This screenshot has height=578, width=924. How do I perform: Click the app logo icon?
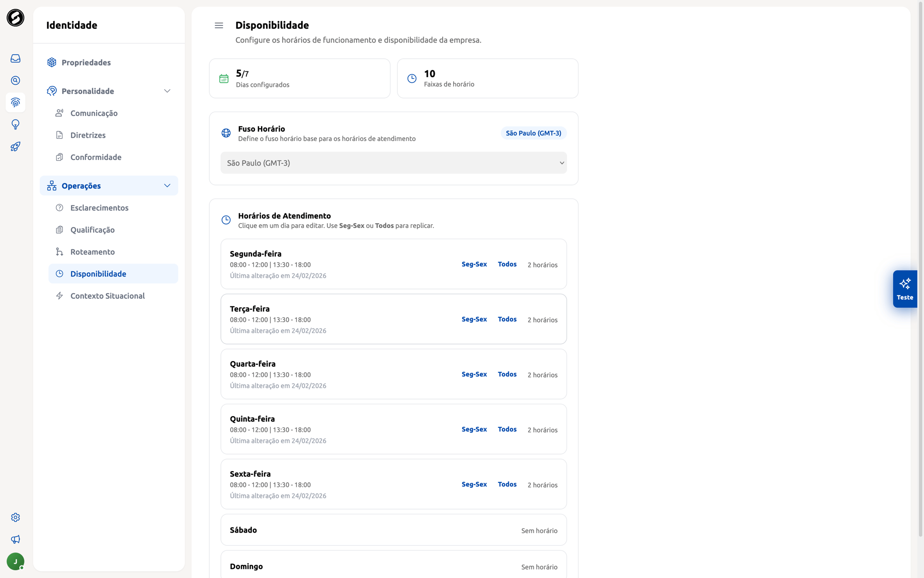click(x=15, y=18)
